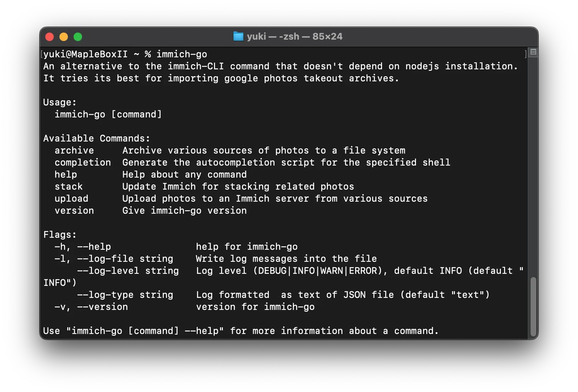578x392 pixels.
Task: Click the "version" entry under Available Commands
Action: point(74,211)
